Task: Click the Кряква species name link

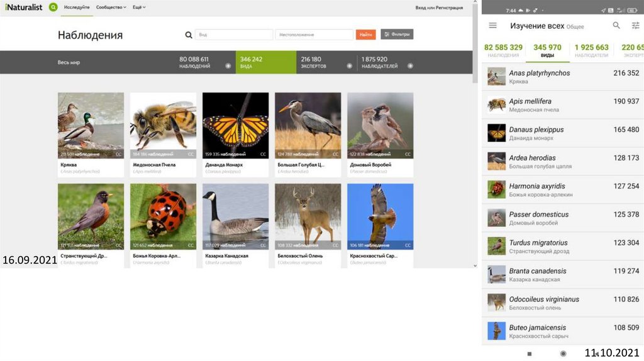Action: pyautogui.click(x=69, y=165)
